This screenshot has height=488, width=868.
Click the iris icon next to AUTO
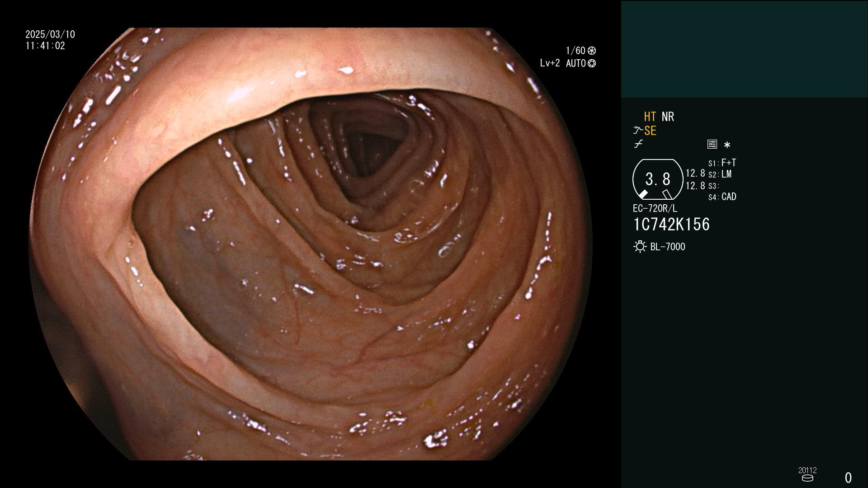click(x=592, y=63)
